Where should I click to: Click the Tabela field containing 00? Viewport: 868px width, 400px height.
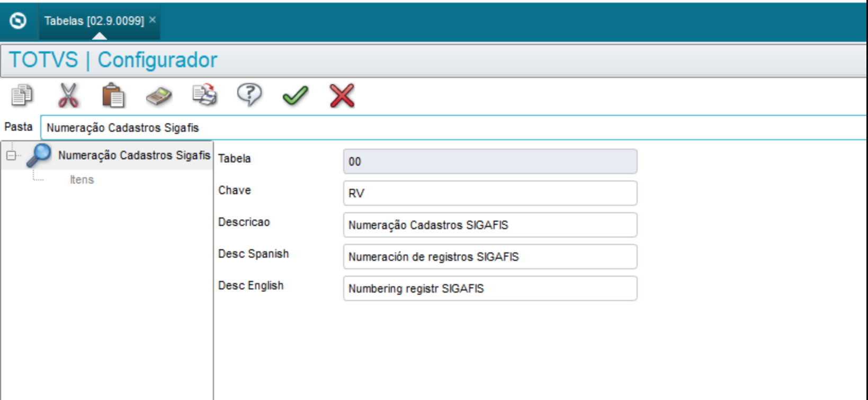(490, 161)
